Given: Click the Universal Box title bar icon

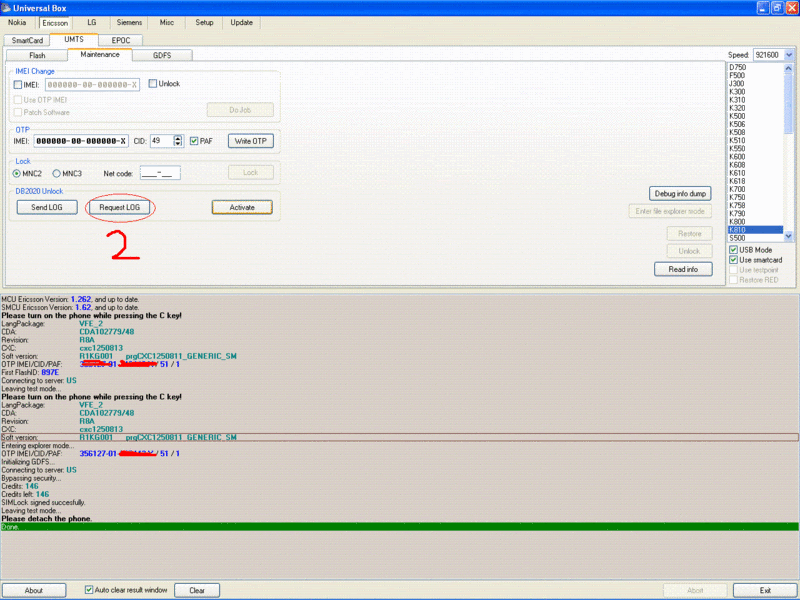Looking at the screenshot, I should 6,8.
